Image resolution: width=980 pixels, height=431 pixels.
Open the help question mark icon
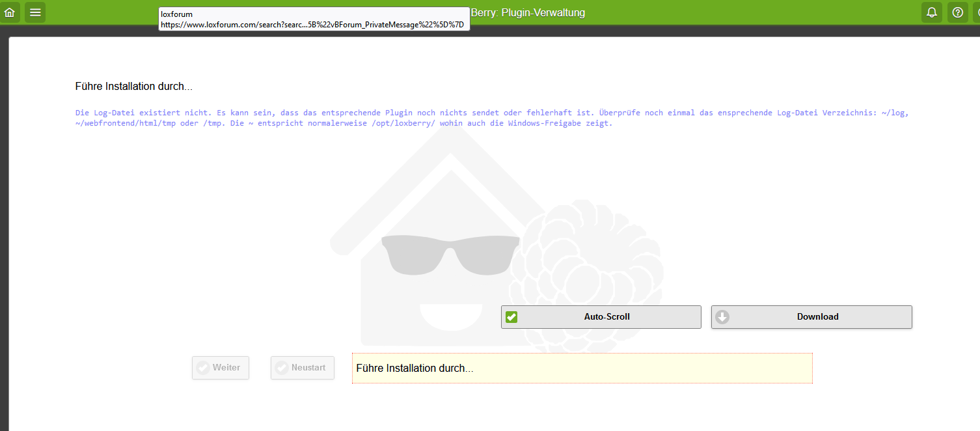click(x=958, y=12)
